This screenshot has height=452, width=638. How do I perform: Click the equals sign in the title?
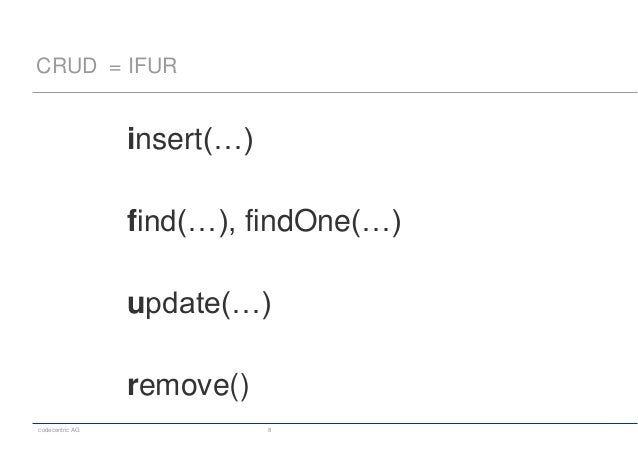pos(115,68)
